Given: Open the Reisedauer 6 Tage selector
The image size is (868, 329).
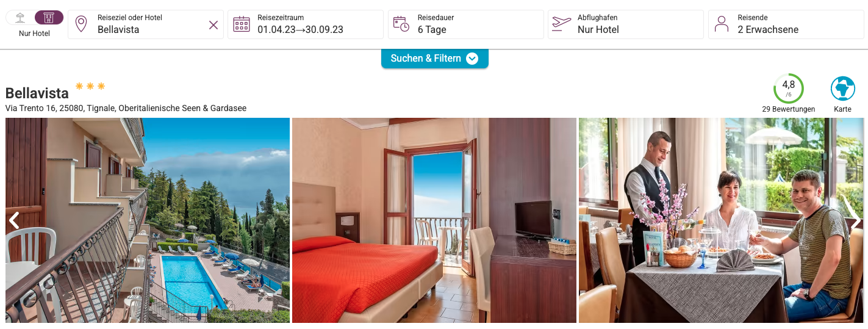Looking at the screenshot, I should click(x=466, y=24).
